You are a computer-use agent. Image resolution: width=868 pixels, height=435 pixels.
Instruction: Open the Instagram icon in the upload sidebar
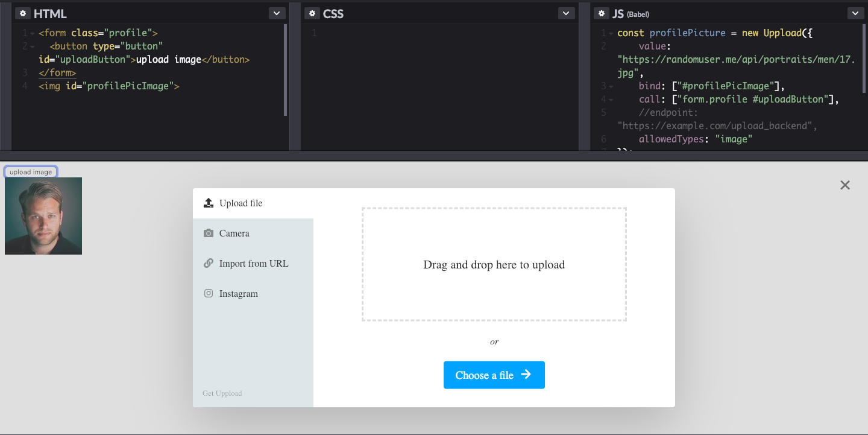[x=208, y=293]
